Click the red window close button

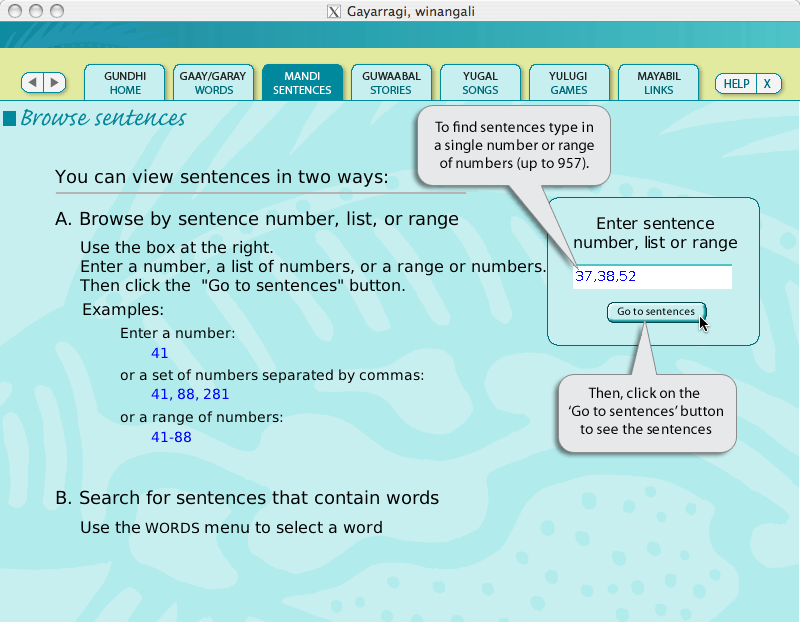pos(14,11)
